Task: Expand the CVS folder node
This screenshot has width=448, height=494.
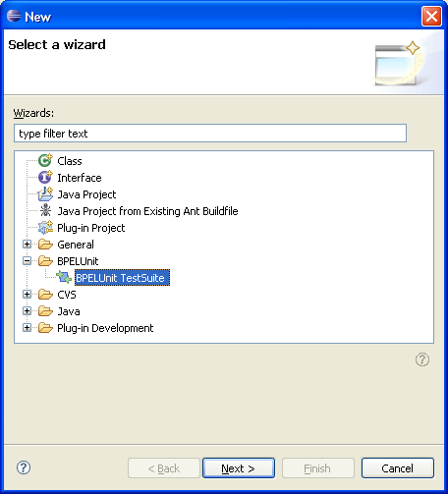Action: [x=28, y=295]
